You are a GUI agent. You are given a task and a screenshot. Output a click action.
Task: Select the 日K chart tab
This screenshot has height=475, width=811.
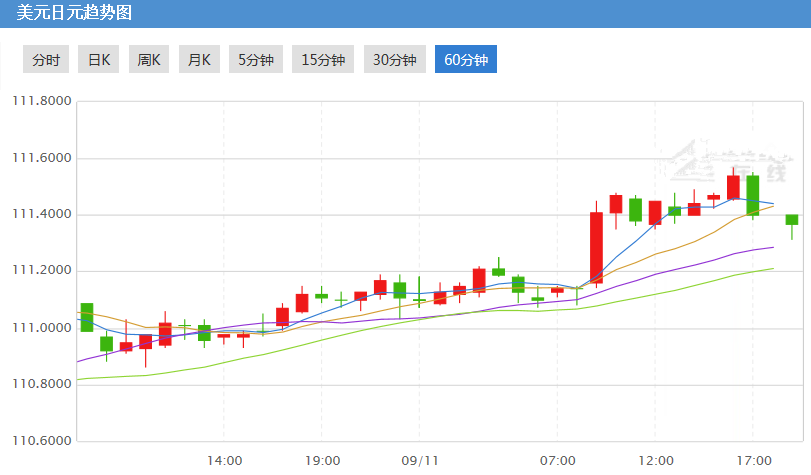point(99,59)
